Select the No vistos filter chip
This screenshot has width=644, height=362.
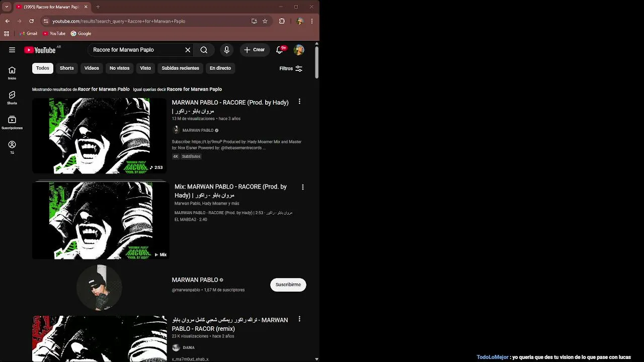pos(120,68)
